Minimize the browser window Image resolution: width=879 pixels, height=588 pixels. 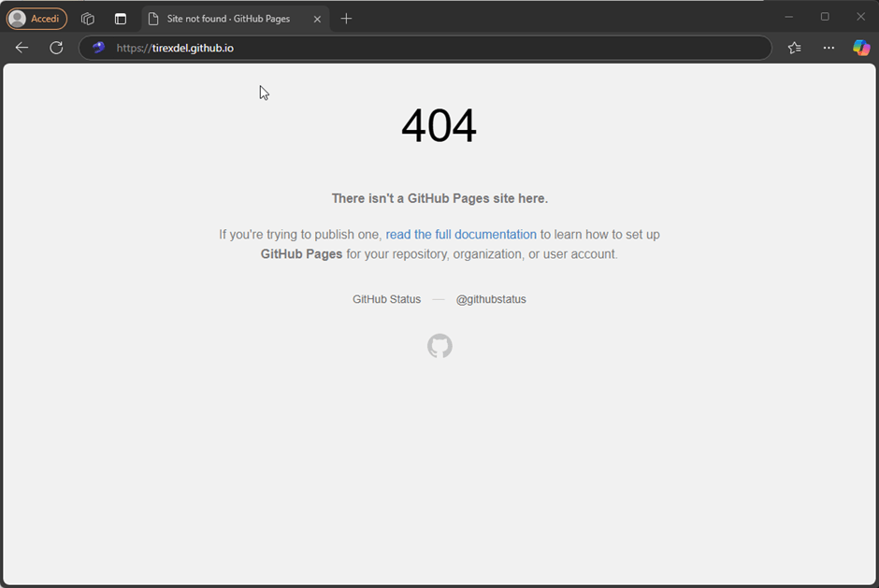(789, 17)
